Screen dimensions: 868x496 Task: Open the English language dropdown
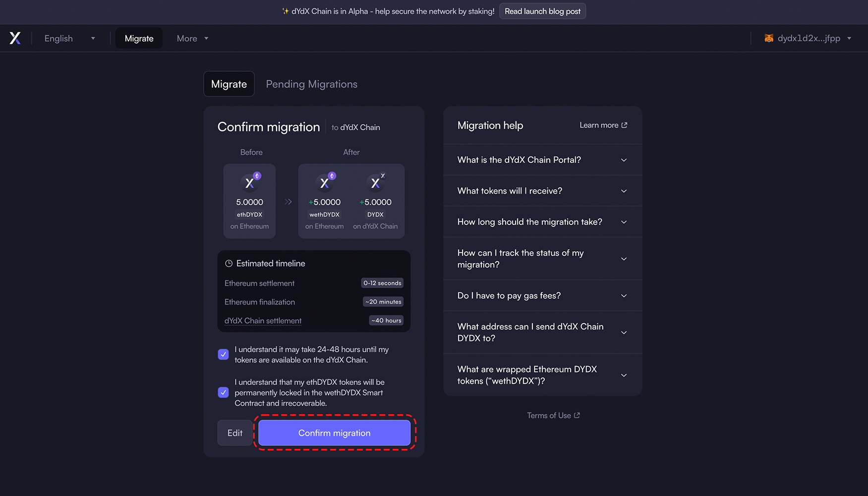click(70, 38)
